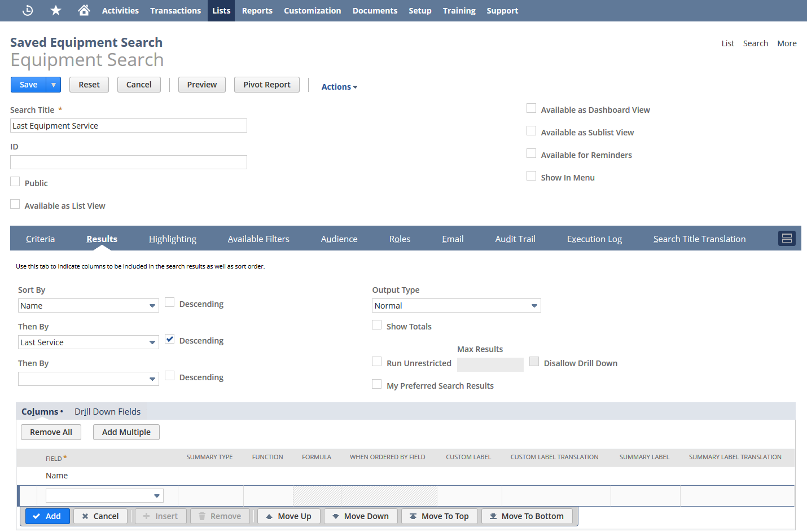Open the Reports menu
This screenshot has height=532, width=807.
point(257,11)
